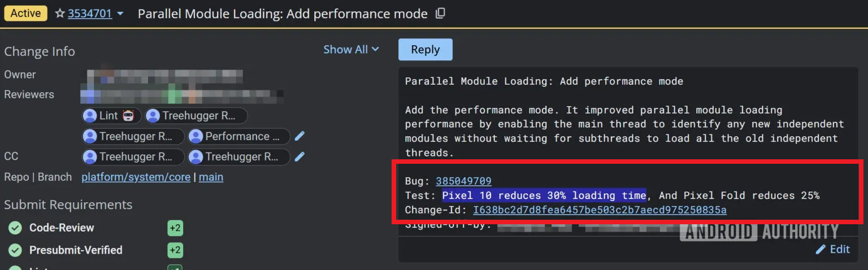
Task: Select the Performance reviewer chip
Action: [238, 136]
